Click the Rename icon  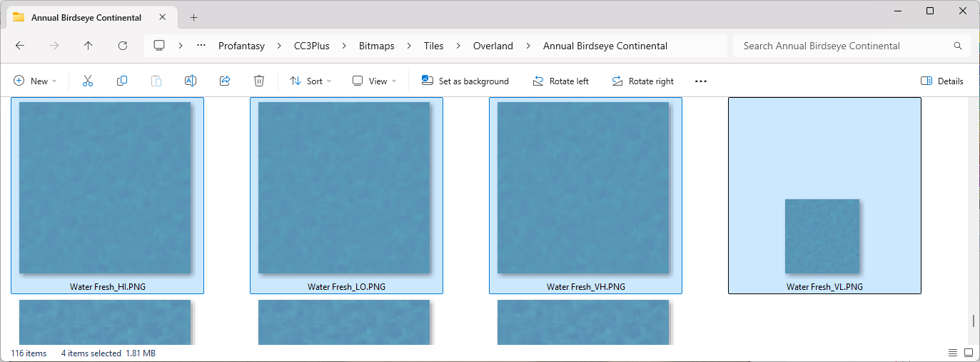[191, 81]
